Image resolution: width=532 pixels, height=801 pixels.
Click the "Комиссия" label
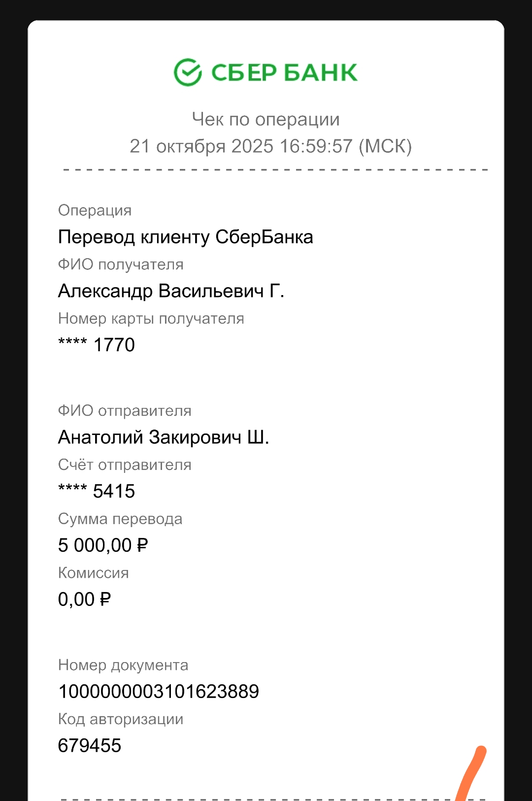(x=94, y=573)
